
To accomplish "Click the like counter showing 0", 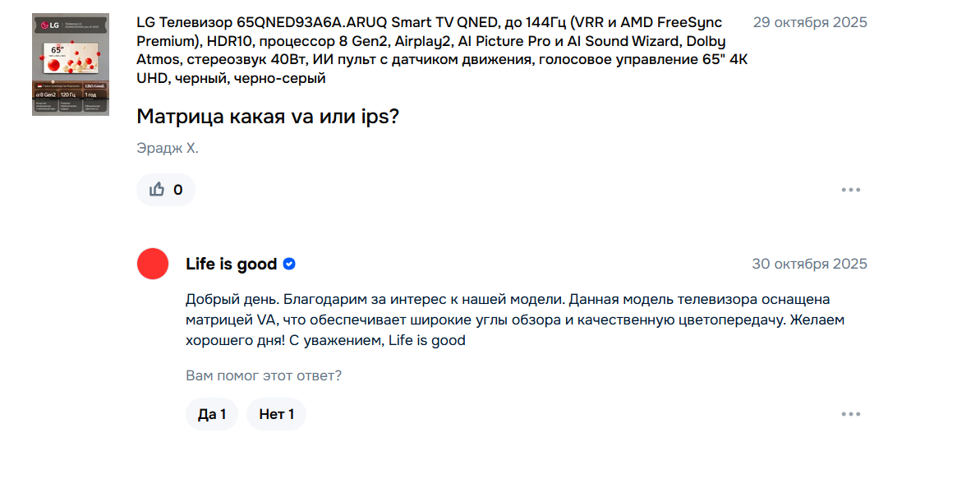I will [178, 190].
